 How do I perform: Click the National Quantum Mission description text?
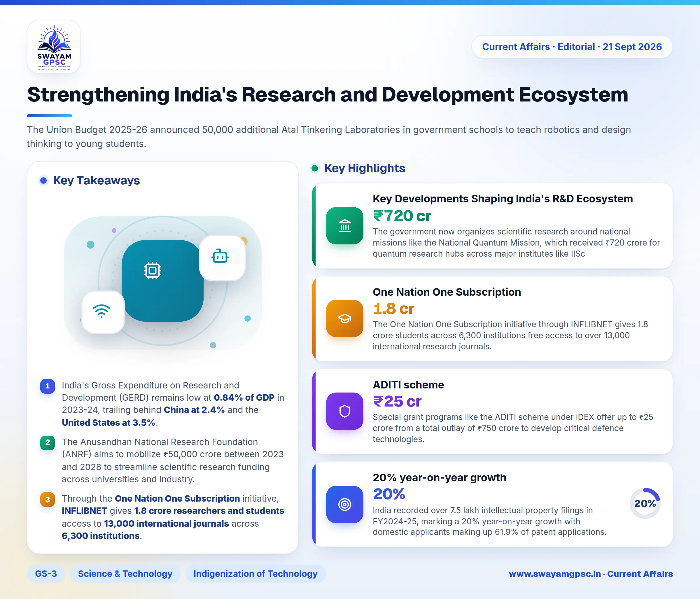516,243
